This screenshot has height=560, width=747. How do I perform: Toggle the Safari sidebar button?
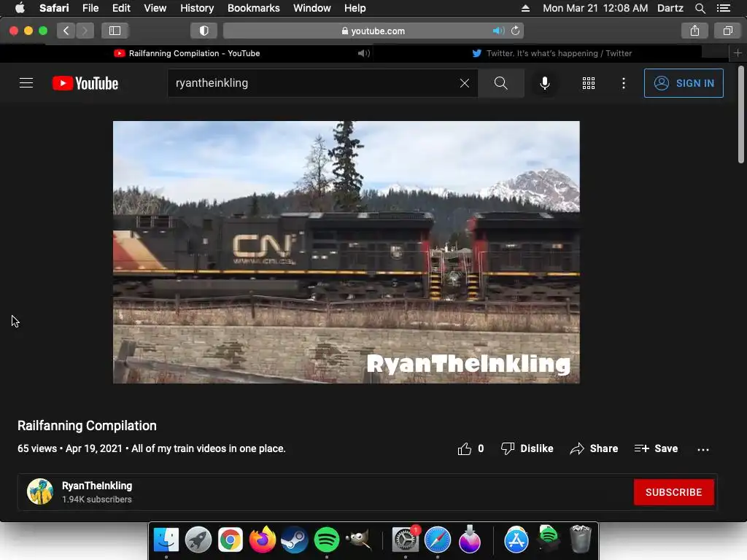115,31
